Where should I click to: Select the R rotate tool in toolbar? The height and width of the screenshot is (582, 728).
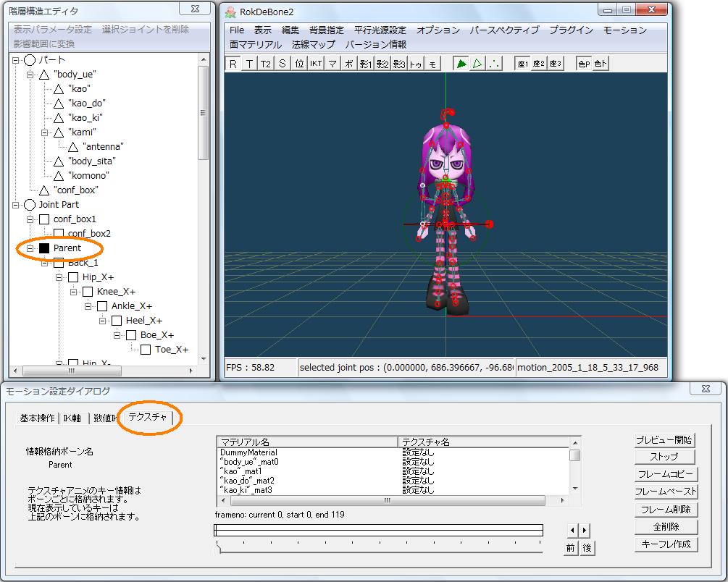pos(233,64)
